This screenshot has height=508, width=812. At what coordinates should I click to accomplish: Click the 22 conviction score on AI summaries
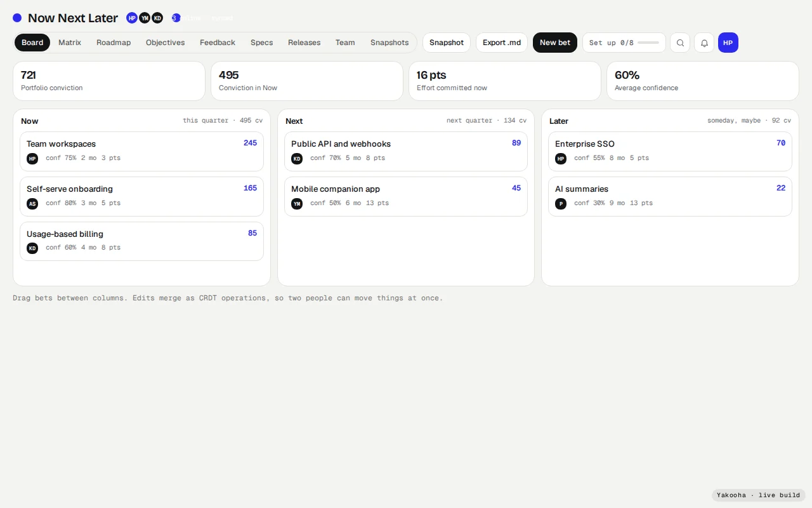coord(781,188)
